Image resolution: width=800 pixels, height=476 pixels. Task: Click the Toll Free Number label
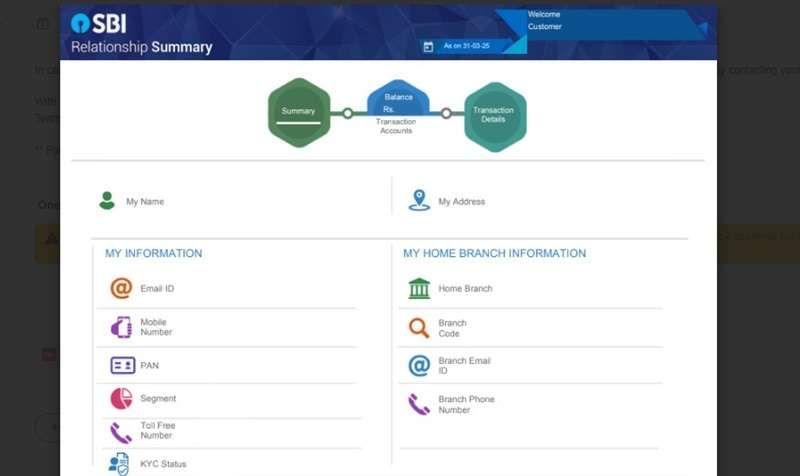click(158, 431)
